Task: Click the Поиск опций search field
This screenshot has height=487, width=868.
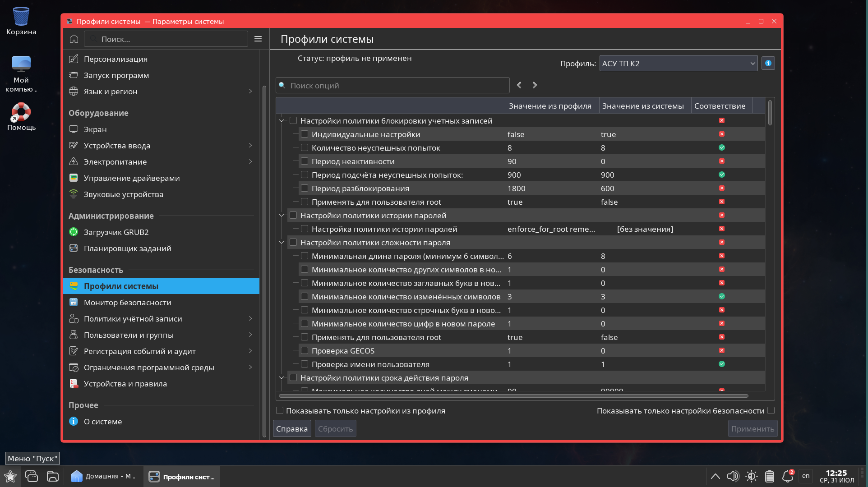Action: (x=392, y=86)
